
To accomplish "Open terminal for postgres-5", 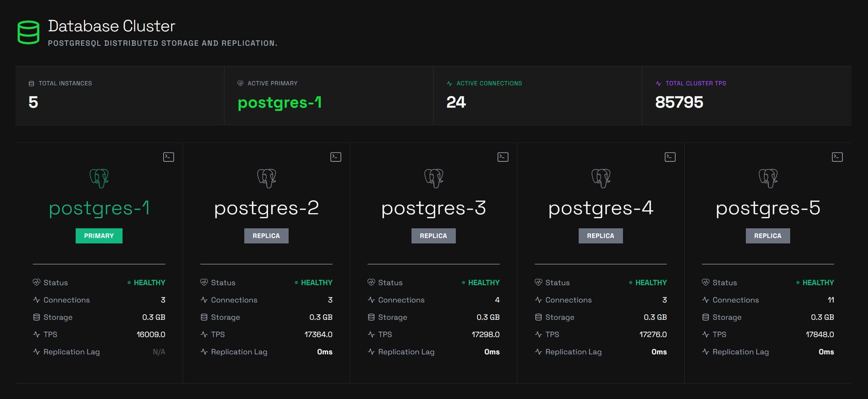I will [837, 157].
